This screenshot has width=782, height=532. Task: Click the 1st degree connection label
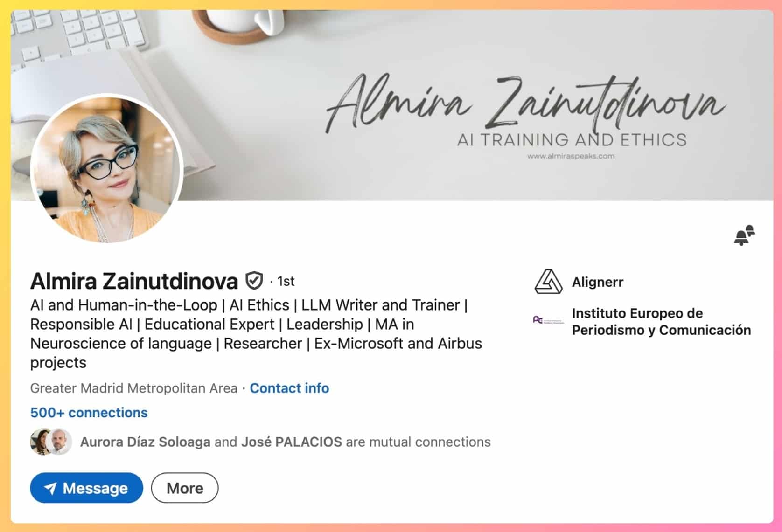[286, 282]
